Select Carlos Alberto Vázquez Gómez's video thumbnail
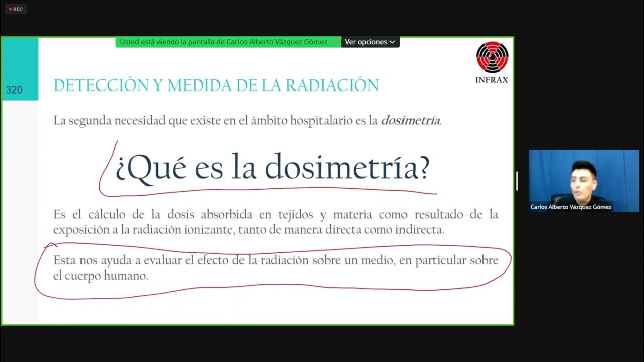Screen dimensions: 644x362 584,180
